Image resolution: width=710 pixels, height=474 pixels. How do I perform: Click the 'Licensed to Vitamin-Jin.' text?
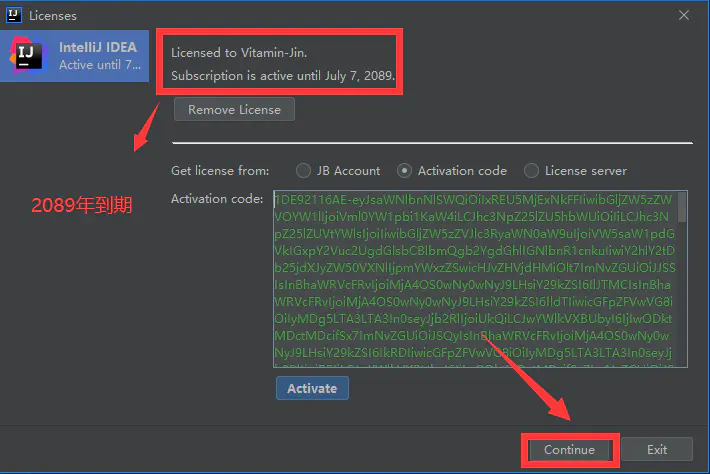pos(239,53)
